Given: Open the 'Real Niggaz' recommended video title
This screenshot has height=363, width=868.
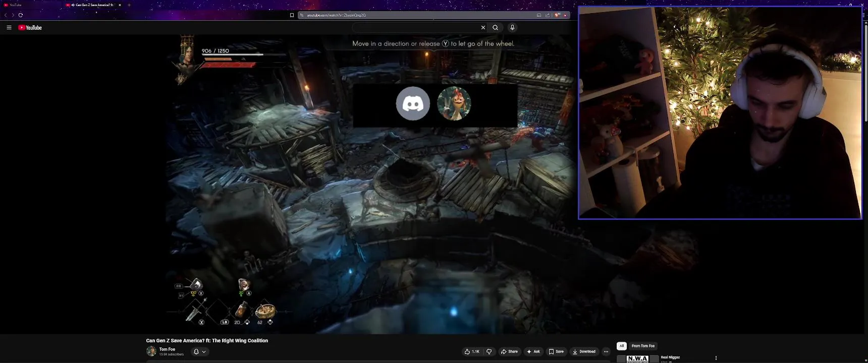Looking at the screenshot, I should 670,357.
